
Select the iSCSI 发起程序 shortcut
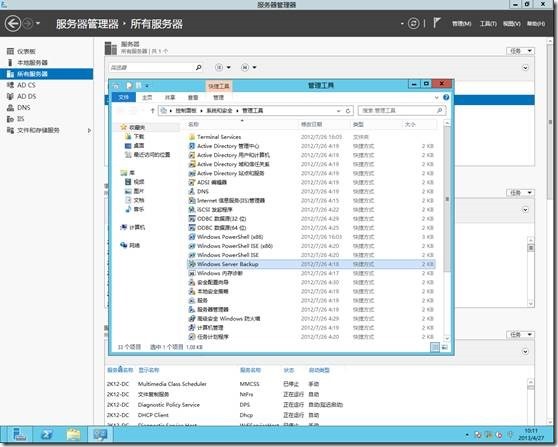[215, 210]
